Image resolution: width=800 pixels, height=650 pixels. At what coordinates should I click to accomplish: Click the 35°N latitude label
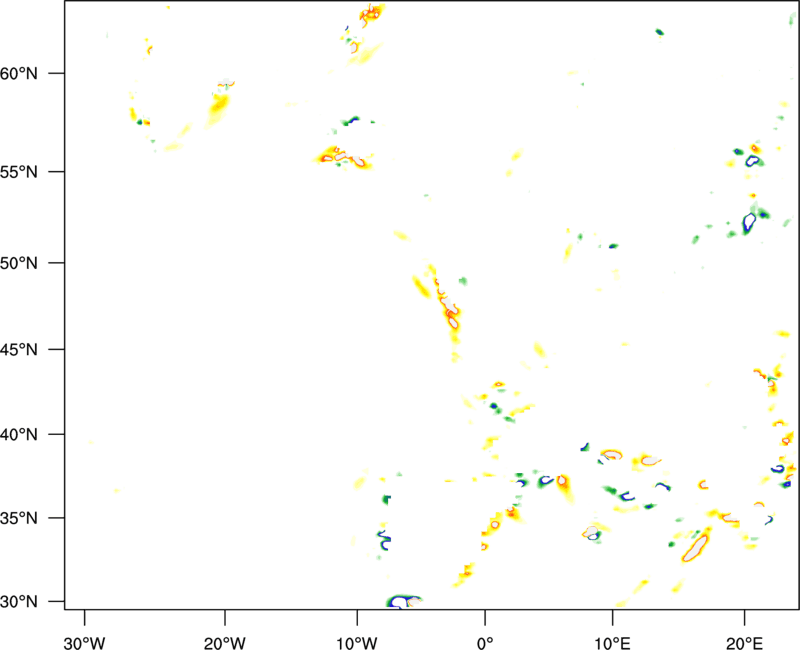[x=19, y=518]
